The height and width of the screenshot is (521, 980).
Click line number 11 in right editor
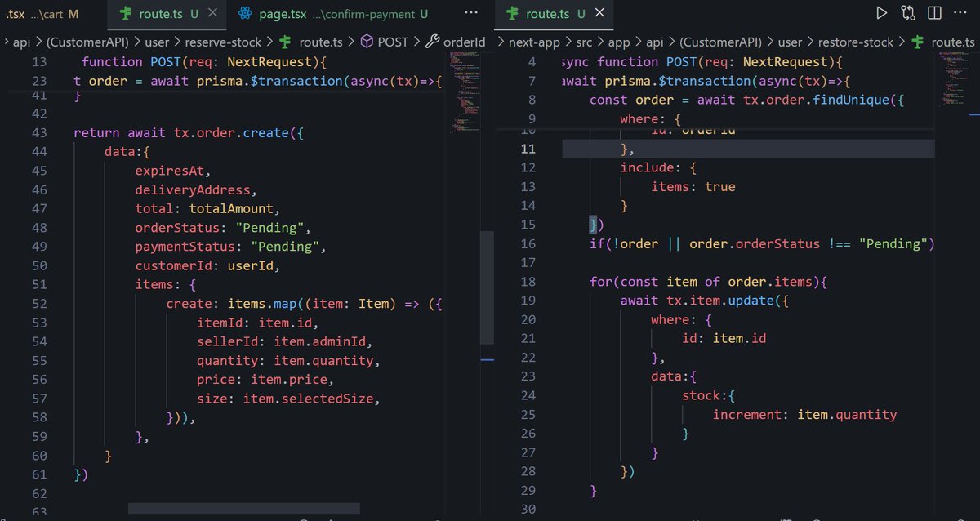click(x=528, y=148)
